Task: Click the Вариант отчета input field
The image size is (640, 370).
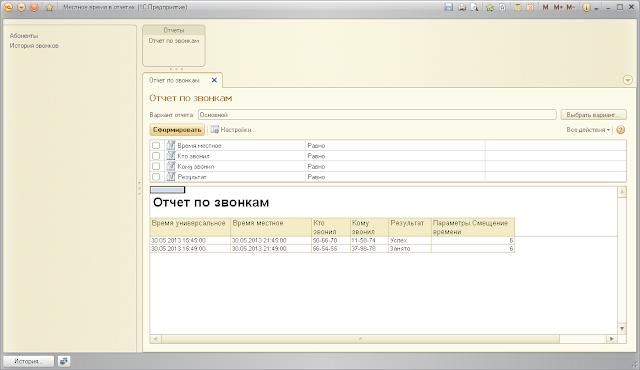Action: tap(377, 115)
